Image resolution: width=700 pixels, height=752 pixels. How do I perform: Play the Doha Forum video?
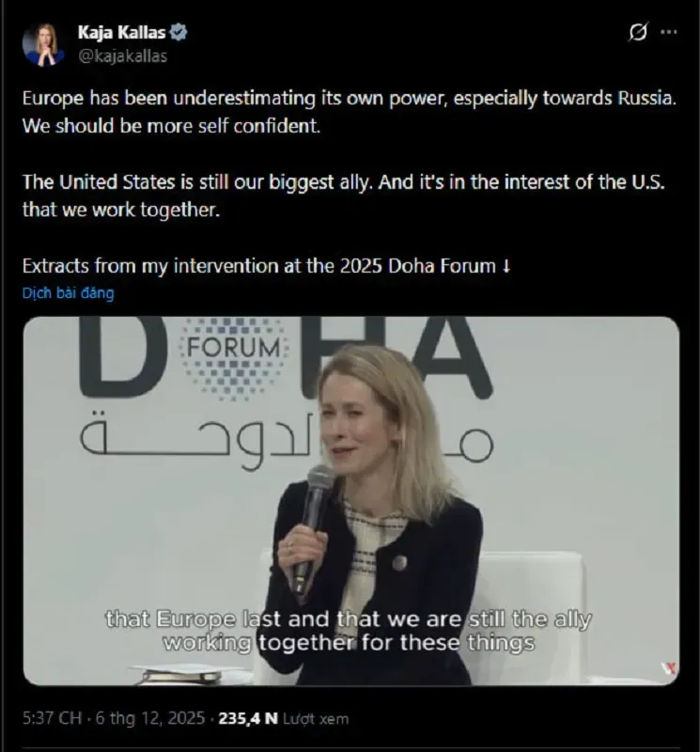(x=350, y=500)
